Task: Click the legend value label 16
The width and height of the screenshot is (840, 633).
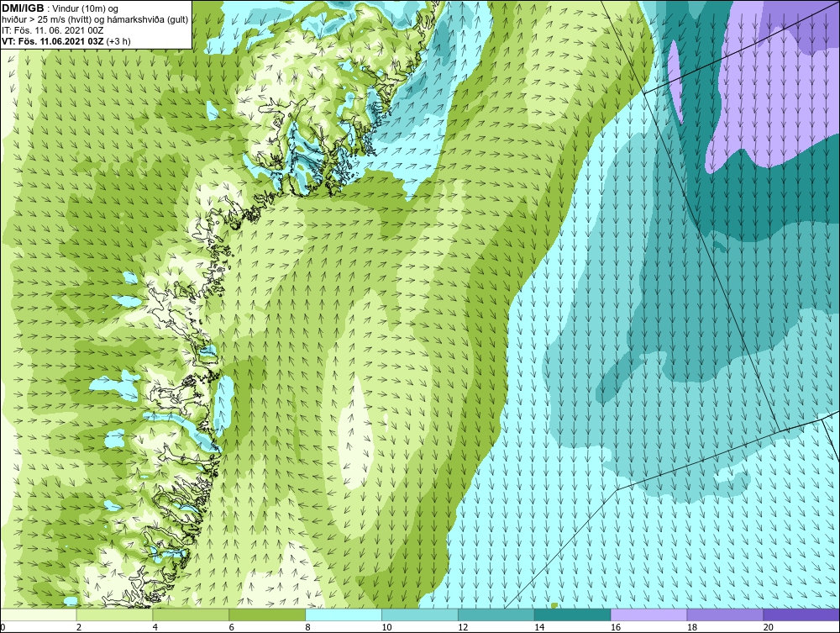Action: pyautogui.click(x=616, y=627)
